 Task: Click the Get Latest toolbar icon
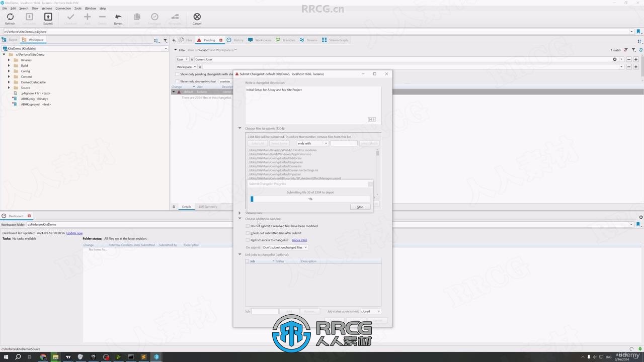[29, 19]
